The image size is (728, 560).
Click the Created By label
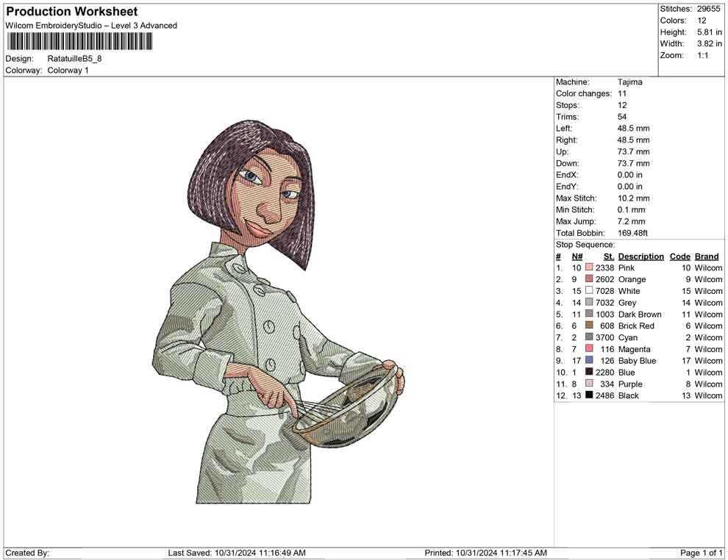[x=27, y=553]
